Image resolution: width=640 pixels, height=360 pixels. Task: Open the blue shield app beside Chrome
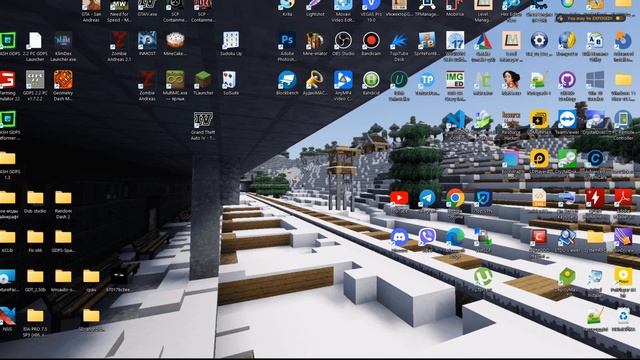coord(483,198)
